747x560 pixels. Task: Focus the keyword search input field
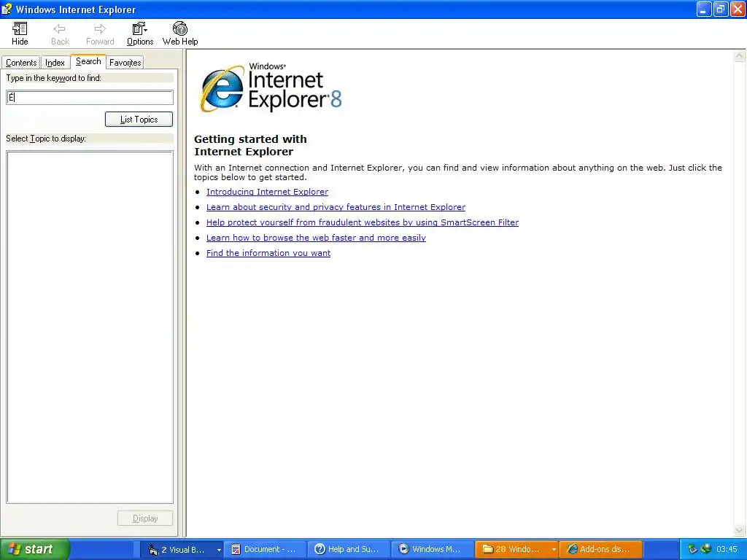90,98
